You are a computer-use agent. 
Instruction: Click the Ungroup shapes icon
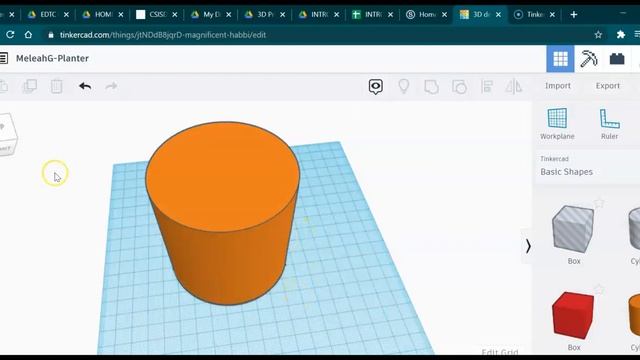[x=459, y=87]
